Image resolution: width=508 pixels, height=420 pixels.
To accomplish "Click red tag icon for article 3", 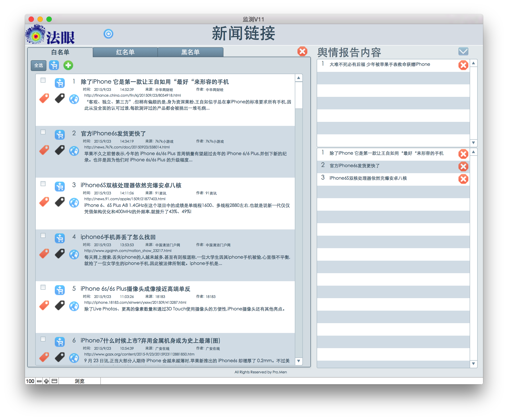I will (44, 202).
